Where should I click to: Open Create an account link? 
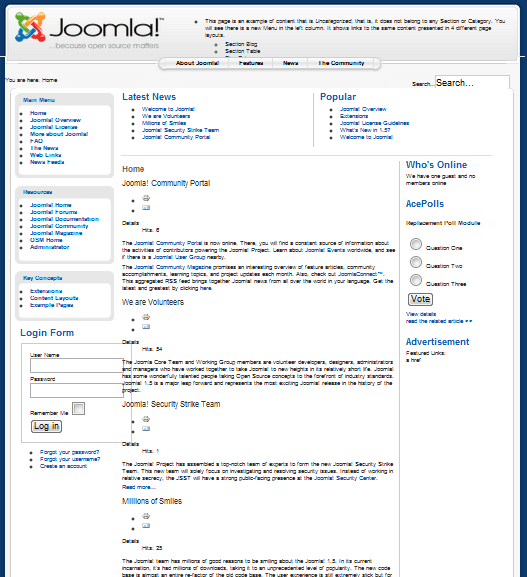(64, 466)
